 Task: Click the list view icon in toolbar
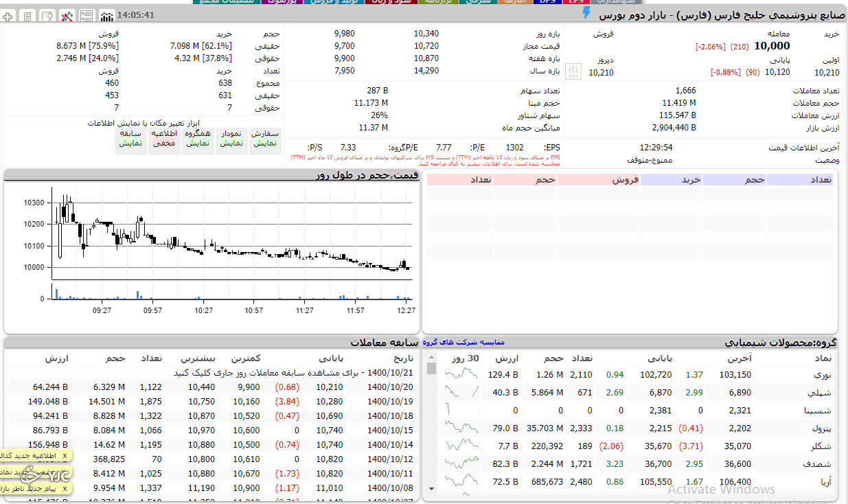tap(87, 16)
